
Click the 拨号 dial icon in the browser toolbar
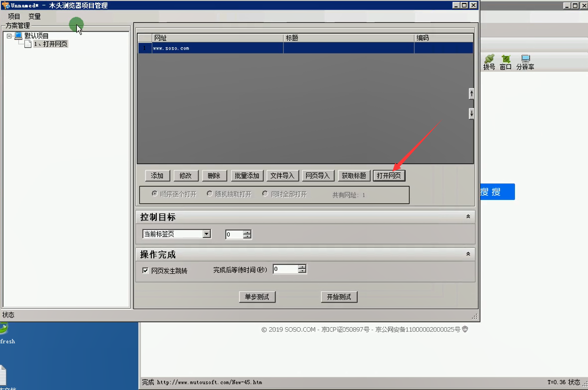coord(489,59)
